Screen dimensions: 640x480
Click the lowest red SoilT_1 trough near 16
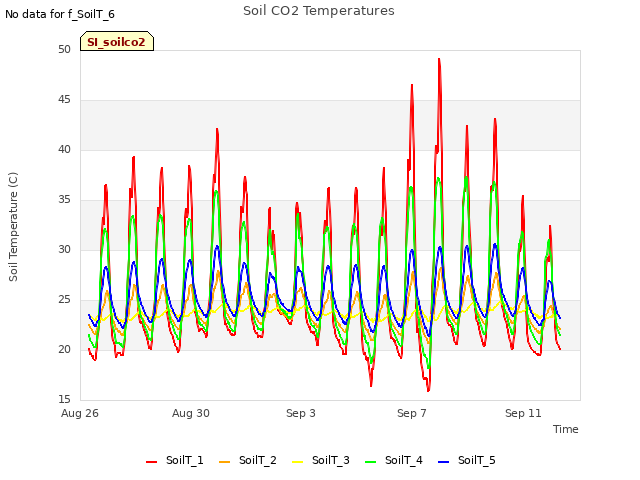(428, 391)
